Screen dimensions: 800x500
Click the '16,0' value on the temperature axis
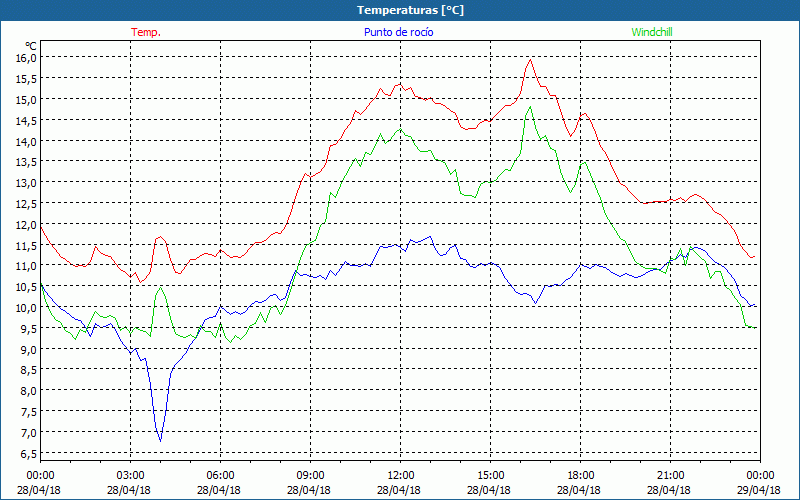(26, 58)
